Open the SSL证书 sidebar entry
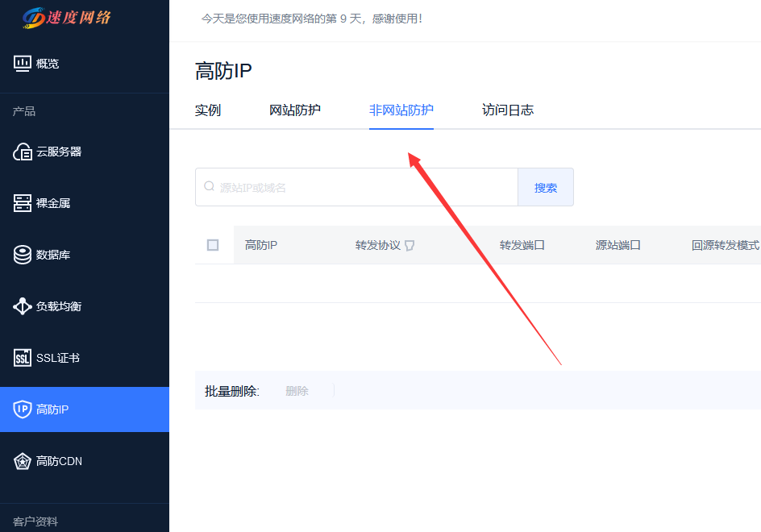Screen dimensions: 761x532 pyautogui.click(x=85, y=358)
